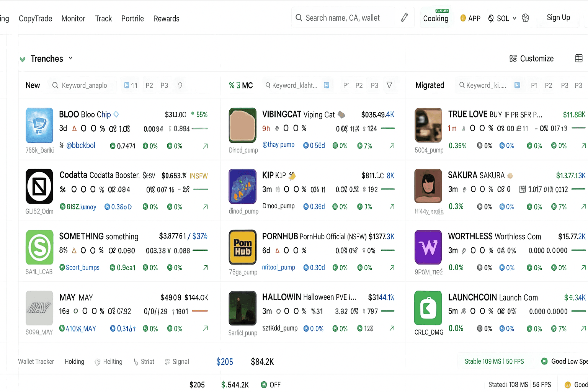
Task: Open the WORTHLESS purple W logo
Action: 428,247
